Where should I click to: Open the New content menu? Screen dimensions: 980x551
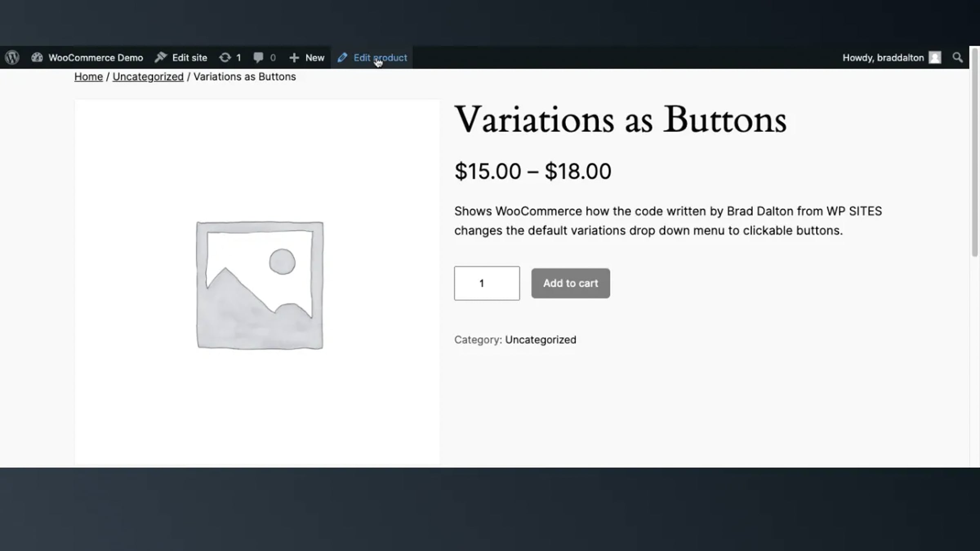click(314, 58)
